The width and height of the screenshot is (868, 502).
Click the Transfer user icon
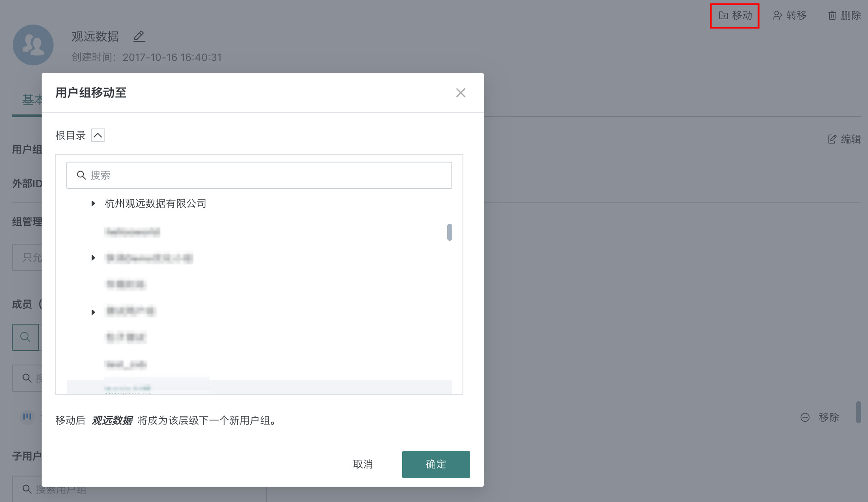click(x=777, y=16)
